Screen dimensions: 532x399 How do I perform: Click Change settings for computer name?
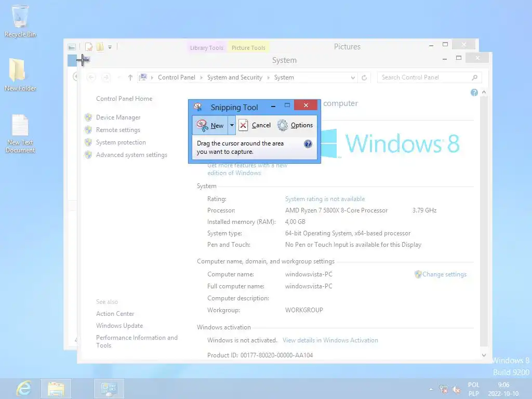pos(444,274)
